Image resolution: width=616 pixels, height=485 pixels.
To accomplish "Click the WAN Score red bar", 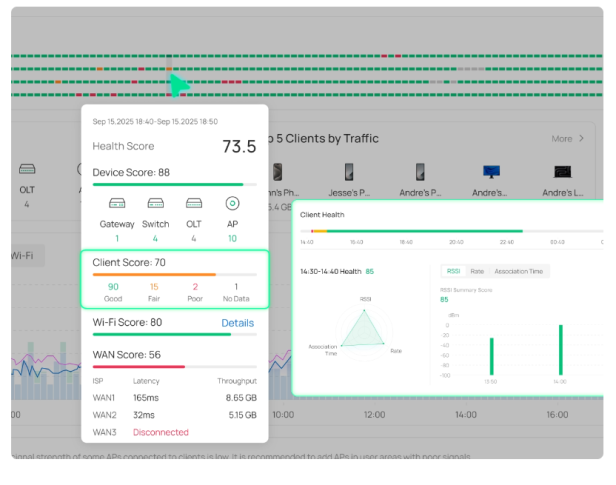I will [x=139, y=367].
